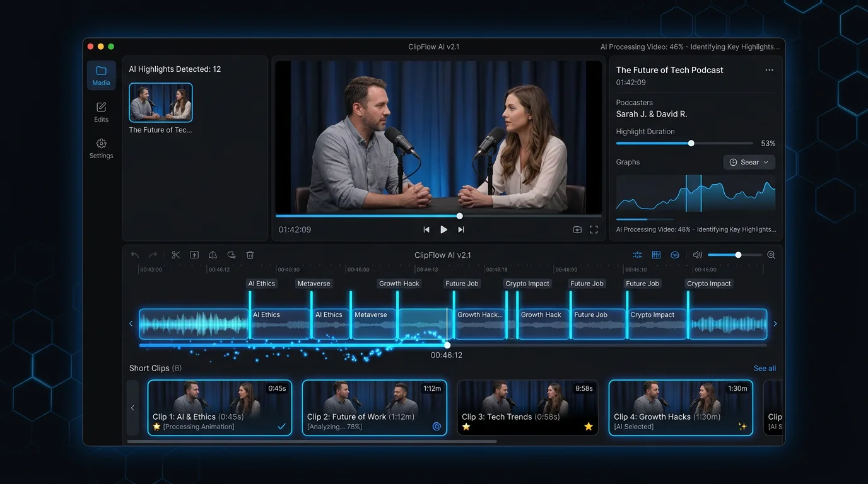Select the Future Job waveform segment
Image resolution: width=868 pixels, height=484 pixels.
click(598, 324)
